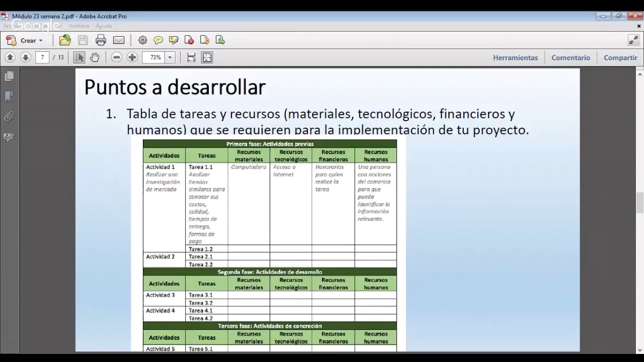Toggle fit one full page icon
Viewport: 644px width, 362px height.
tap(207, 57)
